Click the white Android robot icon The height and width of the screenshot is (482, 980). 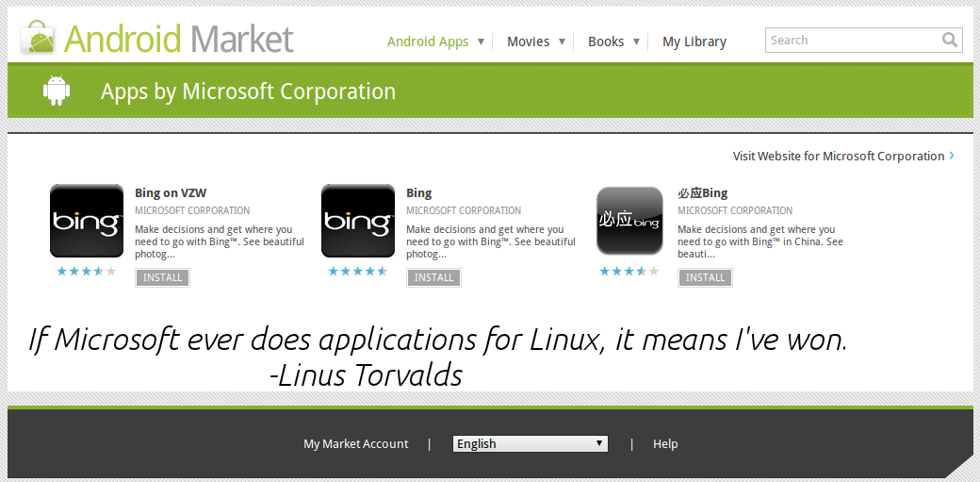click(57, 91)
